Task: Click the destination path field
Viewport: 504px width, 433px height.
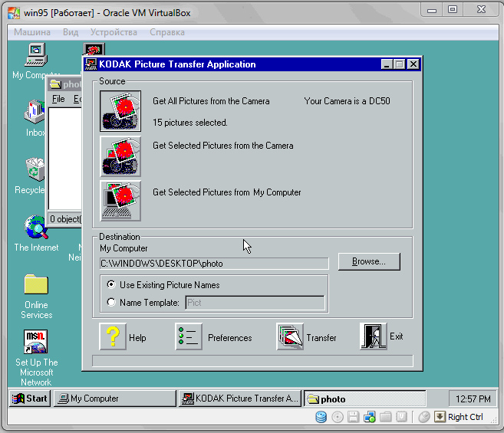Action: [214, 264]
